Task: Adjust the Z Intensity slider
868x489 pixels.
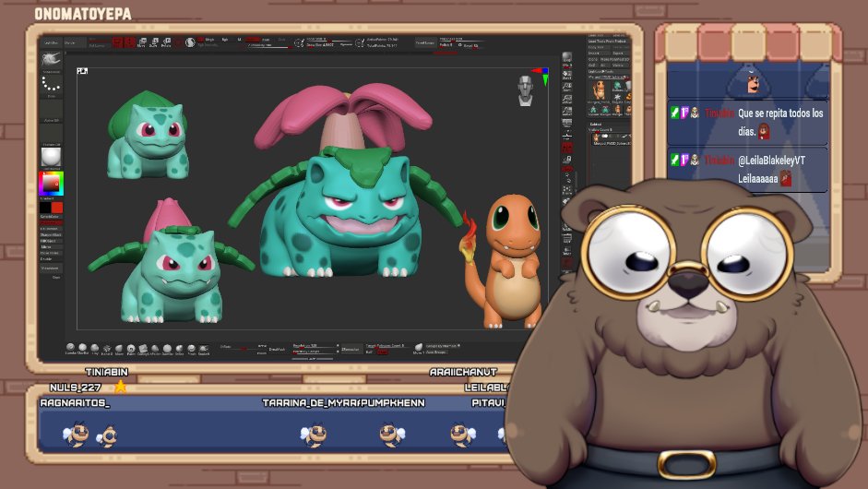Action: pyautogui.click(x=270, y=46)
